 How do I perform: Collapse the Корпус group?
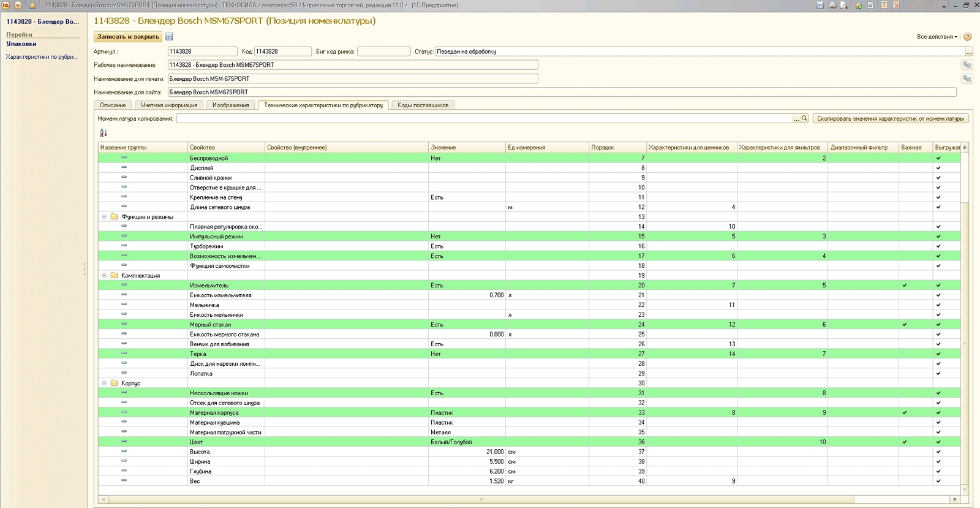pos(104,384)
